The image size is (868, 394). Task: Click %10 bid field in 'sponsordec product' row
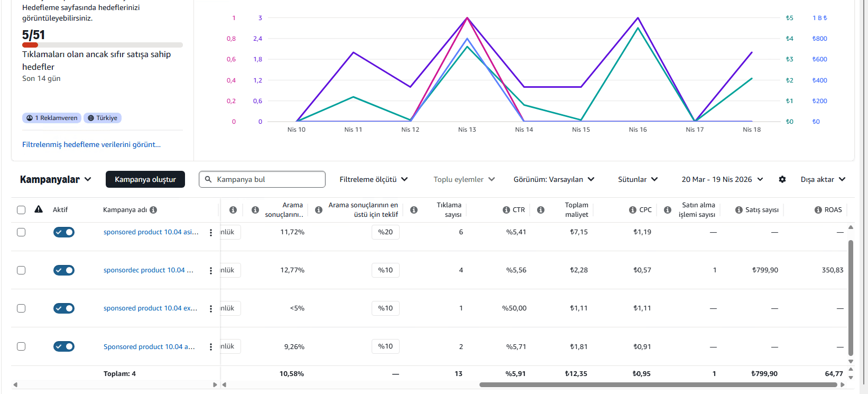(385, 270)
